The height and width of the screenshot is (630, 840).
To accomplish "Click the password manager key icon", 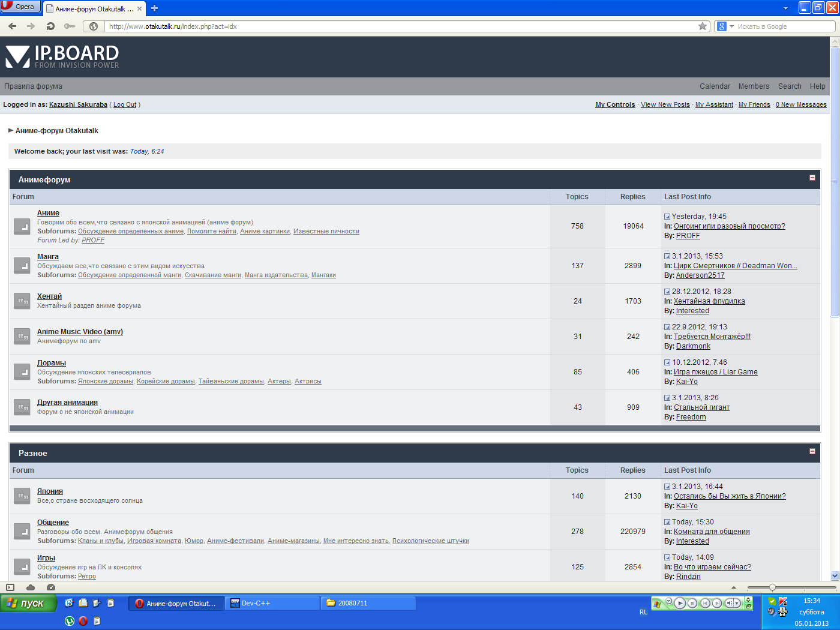I will pos(70,26).
